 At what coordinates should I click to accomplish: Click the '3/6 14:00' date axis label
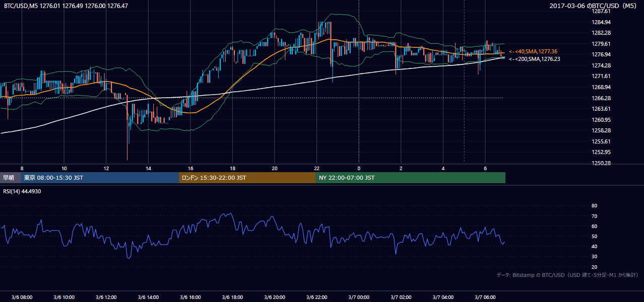click(148, 297)
